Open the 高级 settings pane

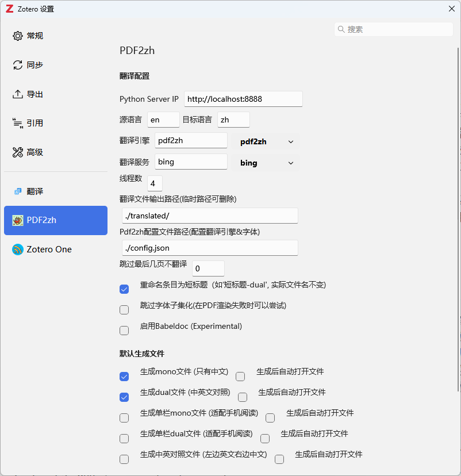[56, 152]
